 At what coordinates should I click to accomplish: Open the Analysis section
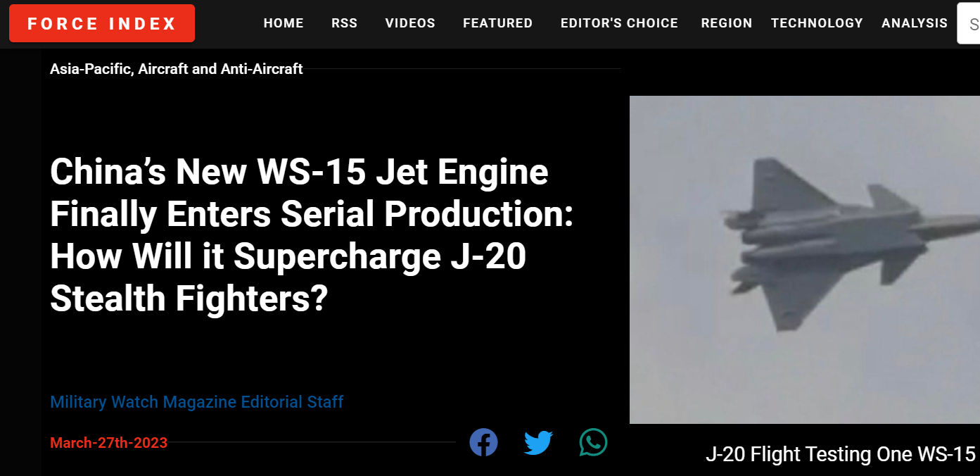[x=915, y=23]
